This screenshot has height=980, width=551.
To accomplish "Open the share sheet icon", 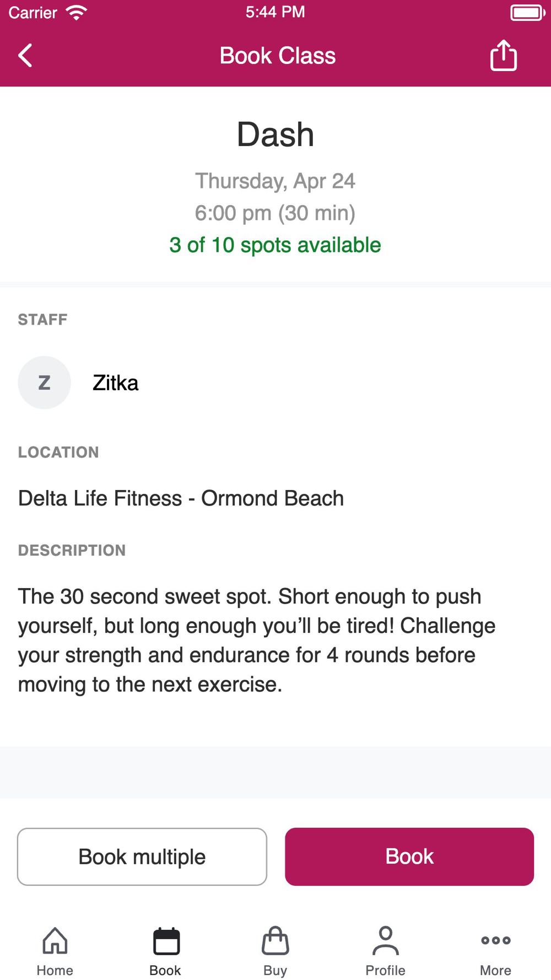I will (x=503, y=56).
